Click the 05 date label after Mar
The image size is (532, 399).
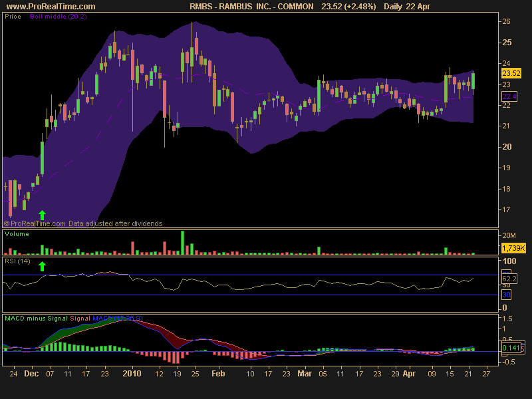click(x=323, y=374)
